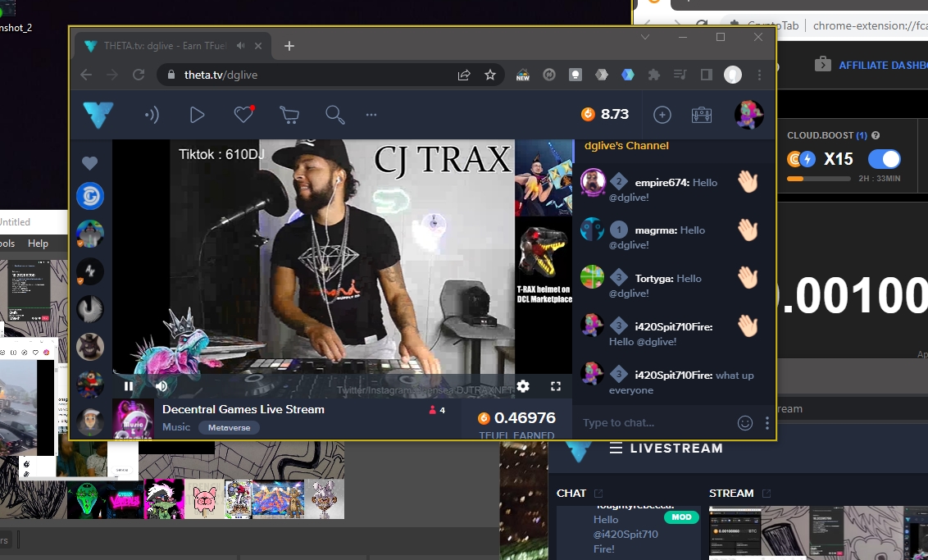This screenshot has height=560, width=928.
Task: Wave at i420Spit710Fire's Hello @dglive message
Action: coord(748,326)
